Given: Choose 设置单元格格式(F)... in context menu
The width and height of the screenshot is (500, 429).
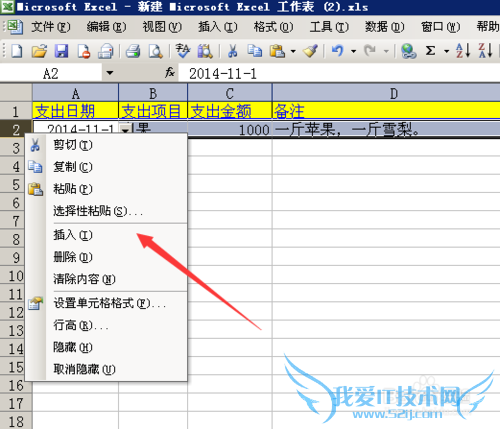Looking at the screenshot, I should point(106,303).
